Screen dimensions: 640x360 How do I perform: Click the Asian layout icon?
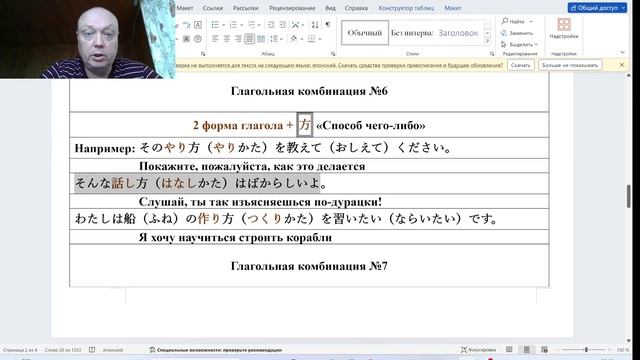coord(295,25)
